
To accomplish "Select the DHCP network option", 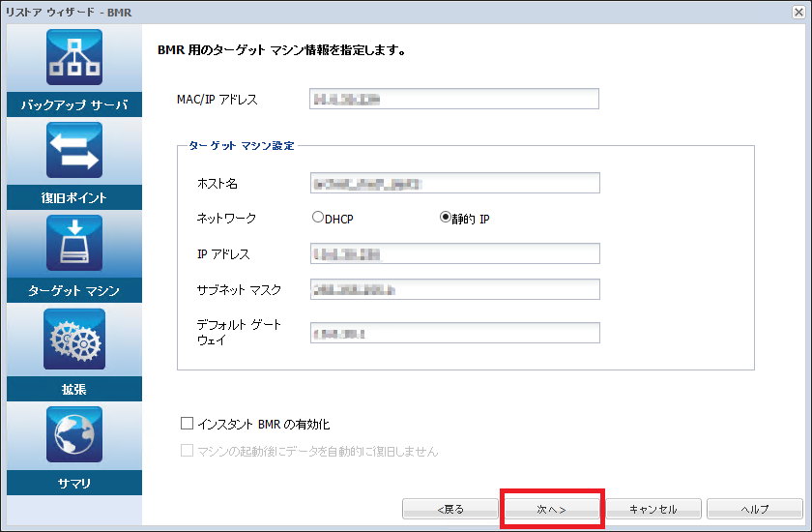I will [318, 217].
